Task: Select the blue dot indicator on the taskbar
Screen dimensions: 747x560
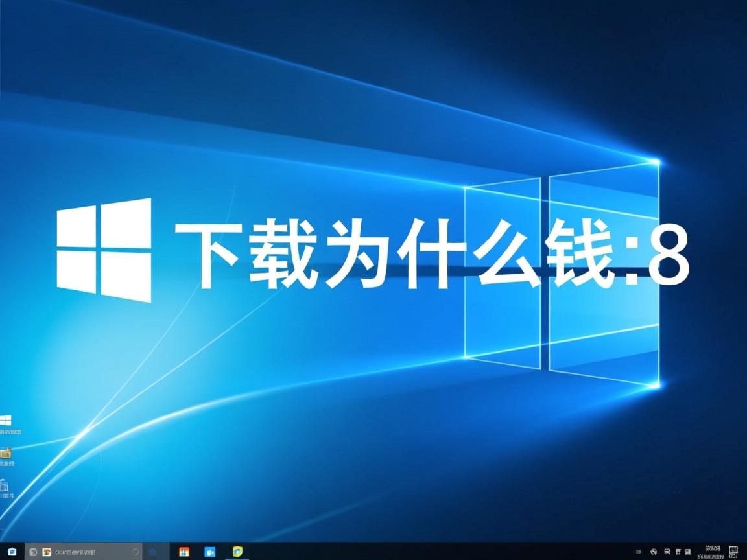Action: 154,550
